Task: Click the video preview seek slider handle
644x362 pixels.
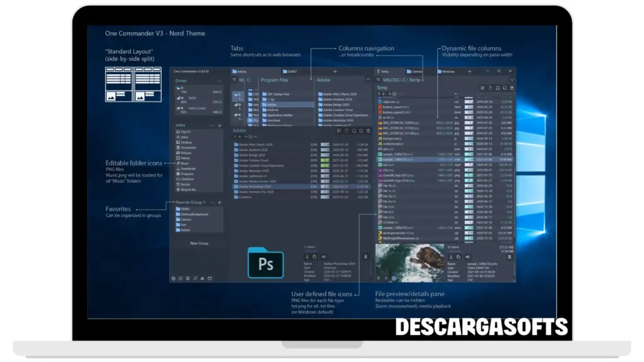Action: pos(394,278)
